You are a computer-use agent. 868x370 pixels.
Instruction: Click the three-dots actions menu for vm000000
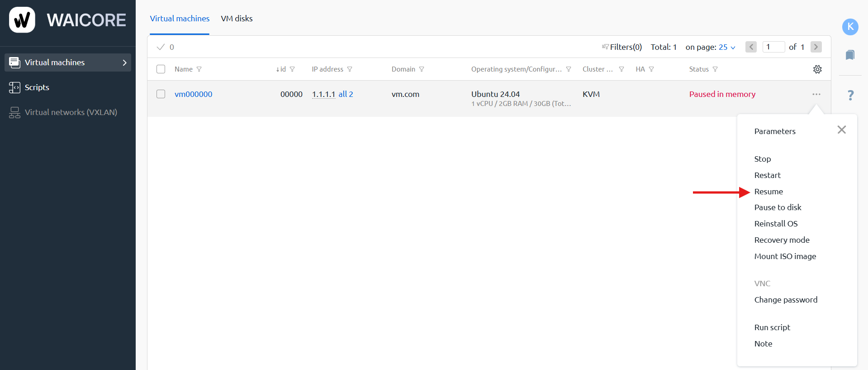[816, 94]
